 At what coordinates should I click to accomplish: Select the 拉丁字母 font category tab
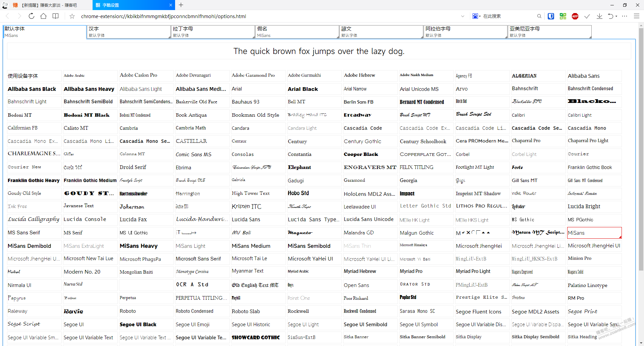point(213,32)
